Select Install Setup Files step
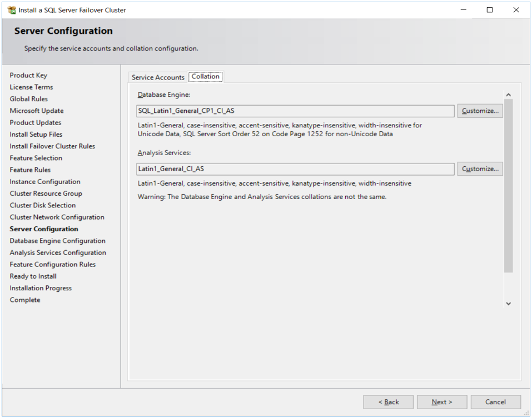Image resolution: width=532 pixels, height=417 pixels. coord(36,135)
